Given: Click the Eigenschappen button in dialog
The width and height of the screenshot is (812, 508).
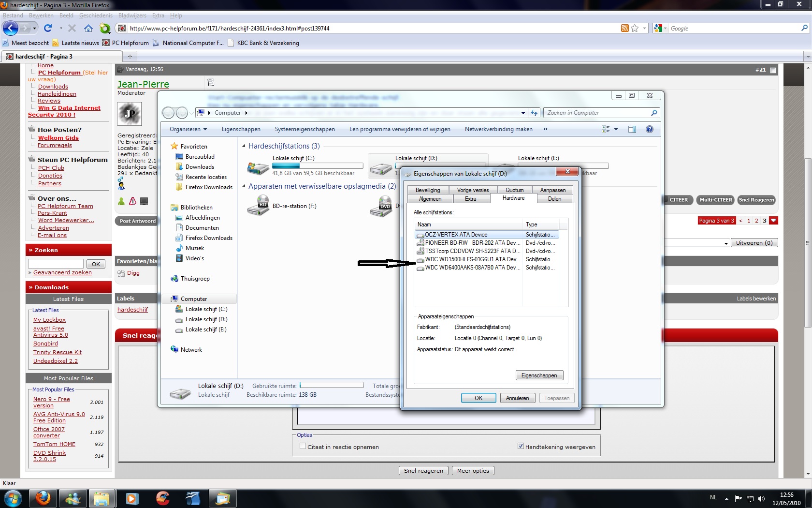Looking at the screenshot, I should tap(539, 375).
